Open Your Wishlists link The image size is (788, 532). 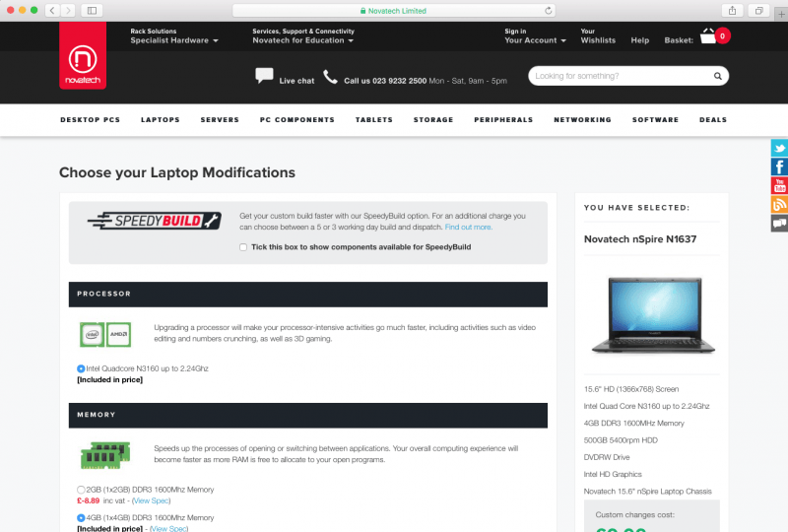tap(598, 36)
